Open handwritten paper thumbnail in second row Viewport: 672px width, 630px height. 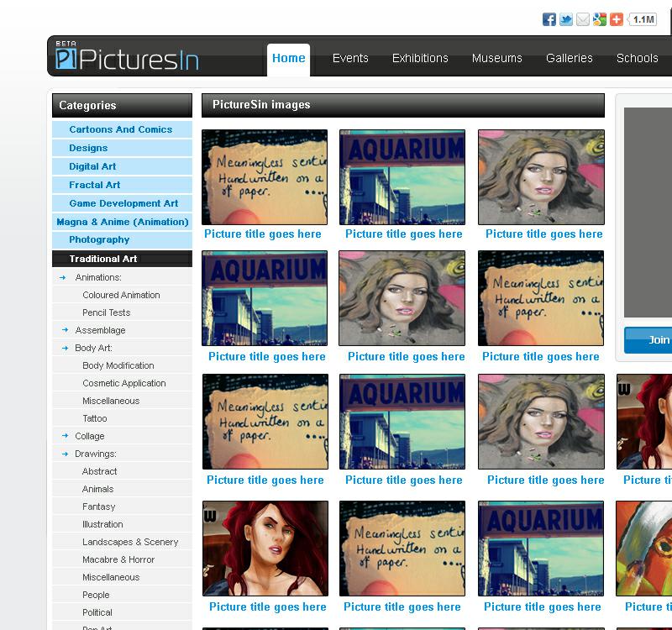click(541, 298)
